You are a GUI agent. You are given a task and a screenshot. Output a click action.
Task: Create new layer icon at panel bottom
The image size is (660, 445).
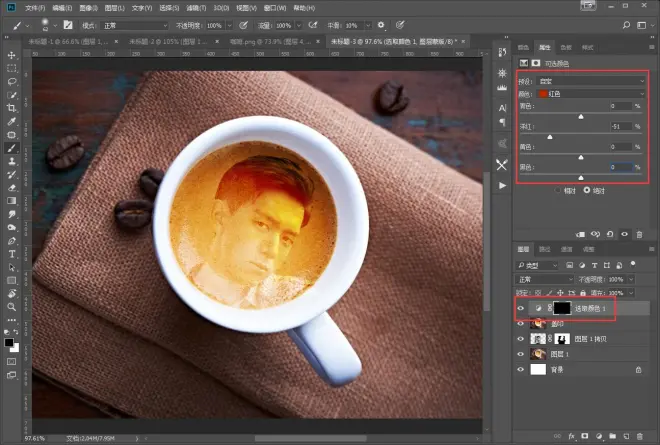[626, 436]
